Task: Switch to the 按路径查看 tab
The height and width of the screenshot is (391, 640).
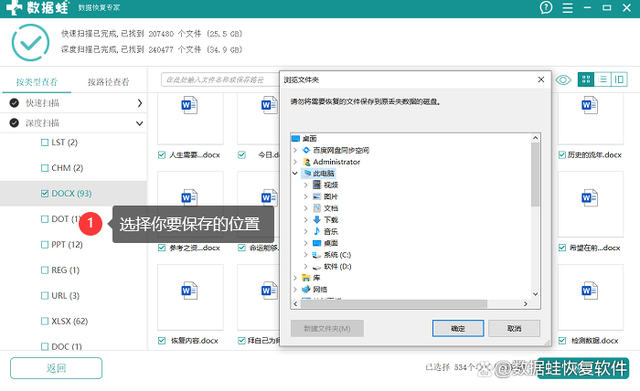Action: point(109,82)
